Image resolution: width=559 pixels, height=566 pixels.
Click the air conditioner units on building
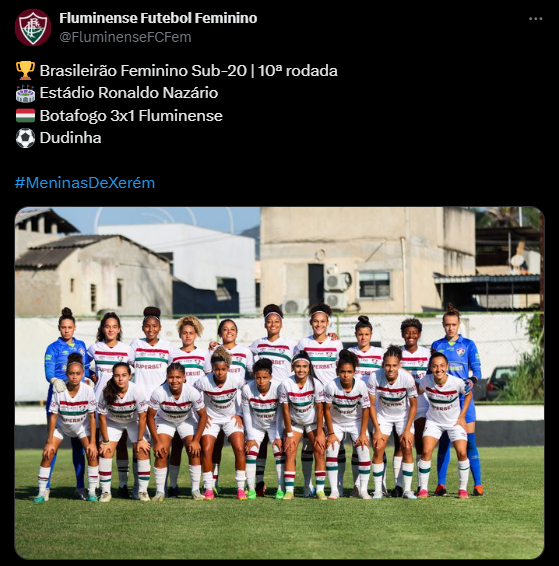click(335, 291)
